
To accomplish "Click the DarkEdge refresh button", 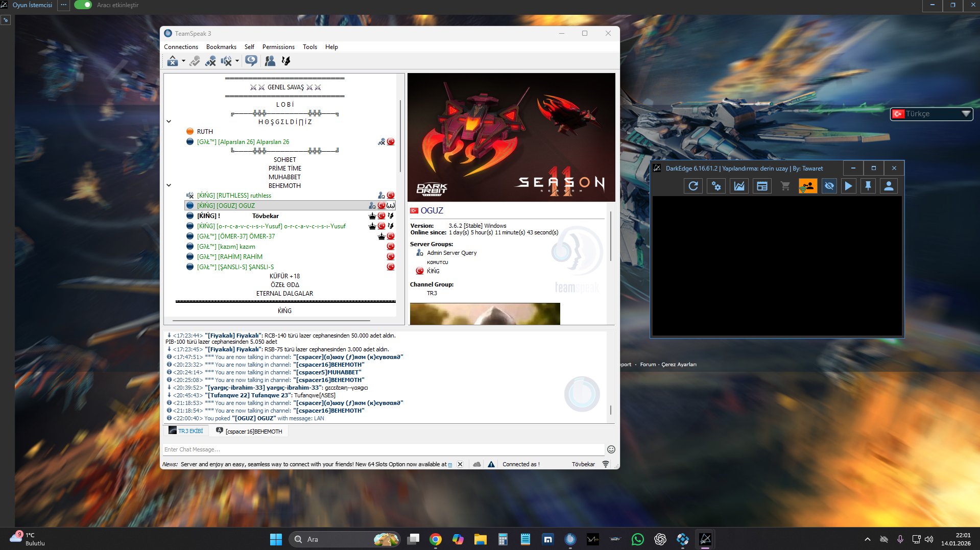I will [x=693, y=186].
